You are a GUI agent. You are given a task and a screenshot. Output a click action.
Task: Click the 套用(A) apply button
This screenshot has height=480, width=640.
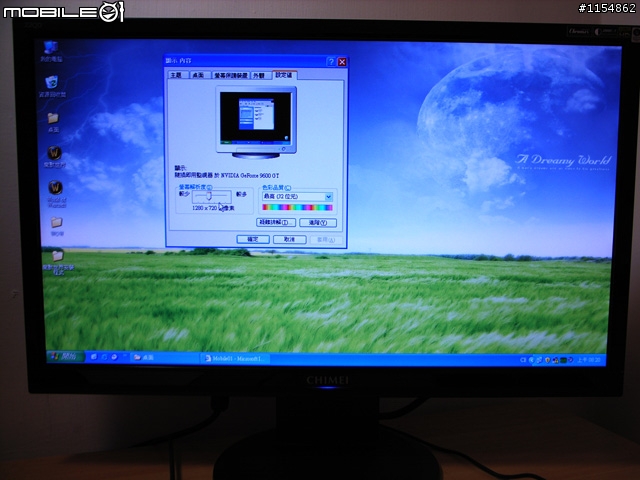click(326, 240)
